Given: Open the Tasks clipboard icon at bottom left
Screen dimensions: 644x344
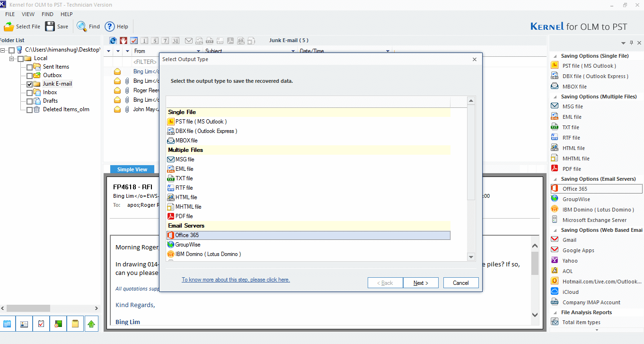Looking at the screenshot, I should 41,324.
